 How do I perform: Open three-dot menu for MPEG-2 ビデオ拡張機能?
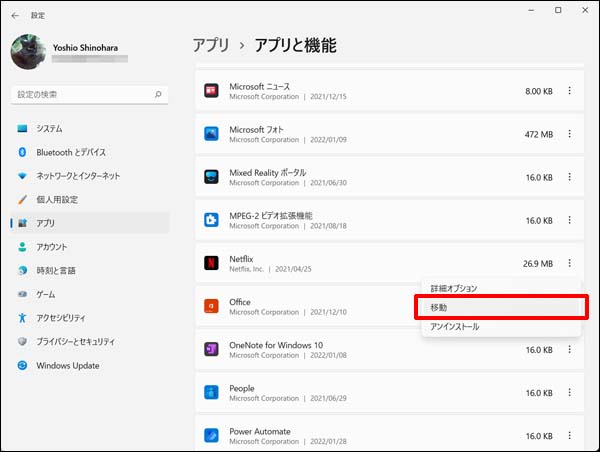point(569,221)
